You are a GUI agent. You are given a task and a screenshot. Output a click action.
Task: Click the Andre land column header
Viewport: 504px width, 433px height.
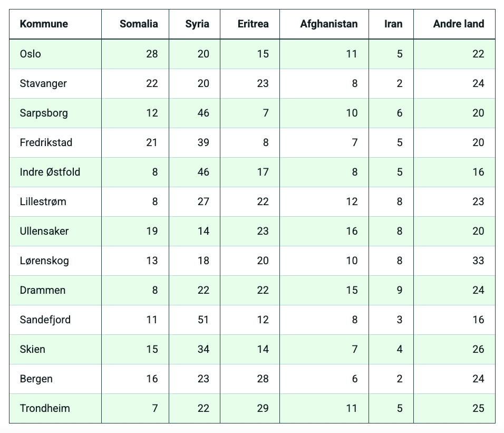(x=458, y=24)
